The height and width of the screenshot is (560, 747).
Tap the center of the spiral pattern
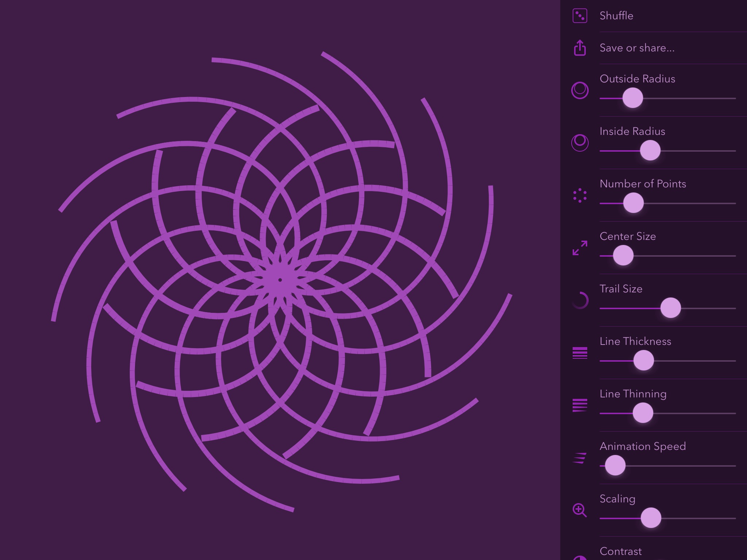coord(280,280)
